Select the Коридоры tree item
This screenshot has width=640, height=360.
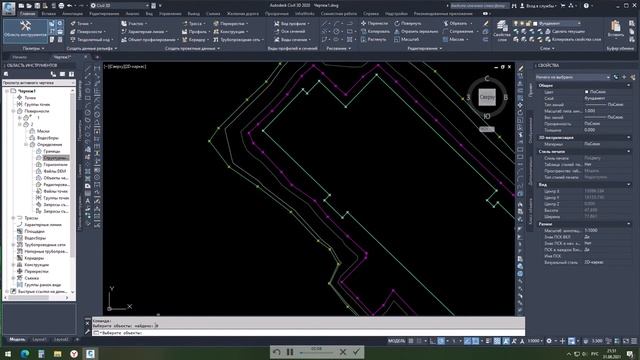pyautogui.click(x=34, y=258)
